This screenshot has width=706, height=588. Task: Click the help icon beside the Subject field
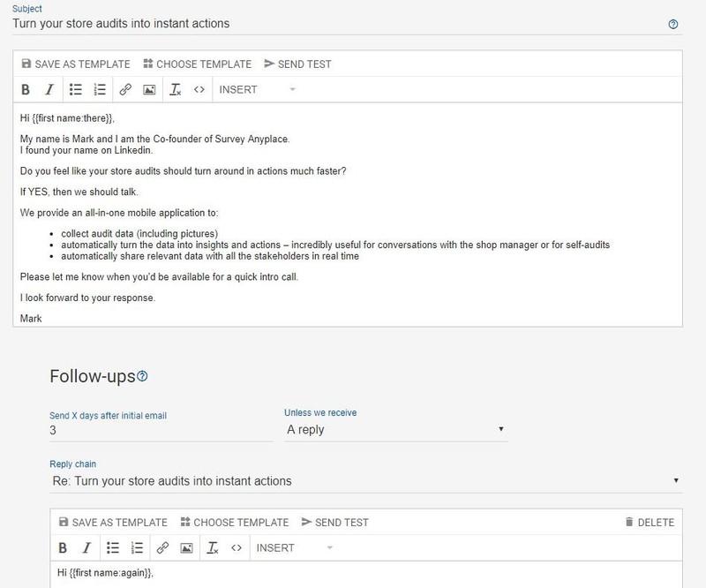pyautogui.click(x=673, y=24)
